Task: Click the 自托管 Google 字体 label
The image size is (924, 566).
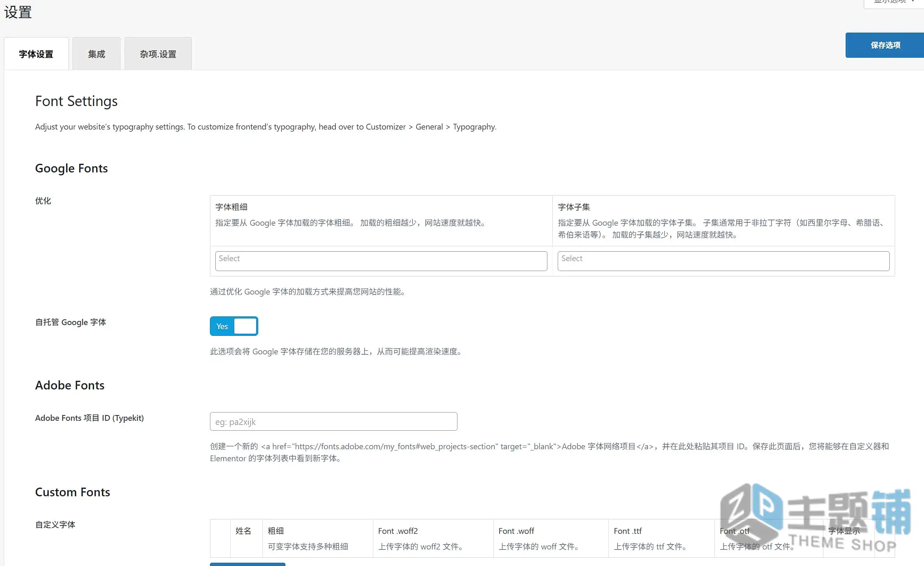Action: (71, 322)
